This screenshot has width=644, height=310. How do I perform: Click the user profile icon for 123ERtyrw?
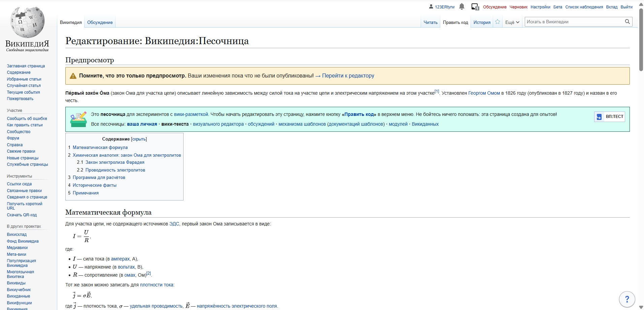431,6
